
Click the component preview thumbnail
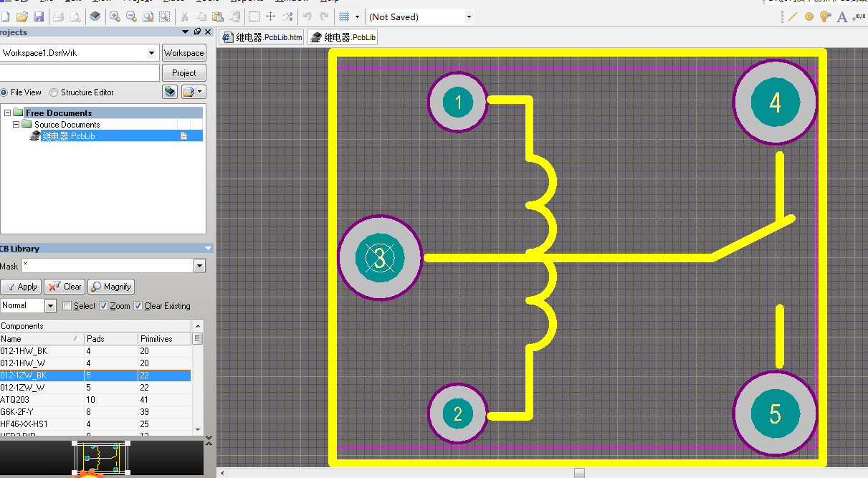tap(102, 457)
